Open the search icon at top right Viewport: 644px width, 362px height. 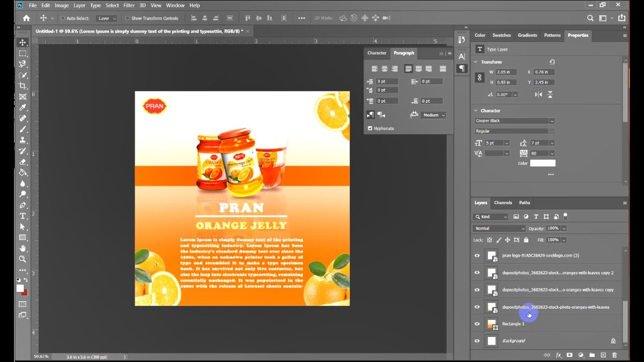click(590, 18)
